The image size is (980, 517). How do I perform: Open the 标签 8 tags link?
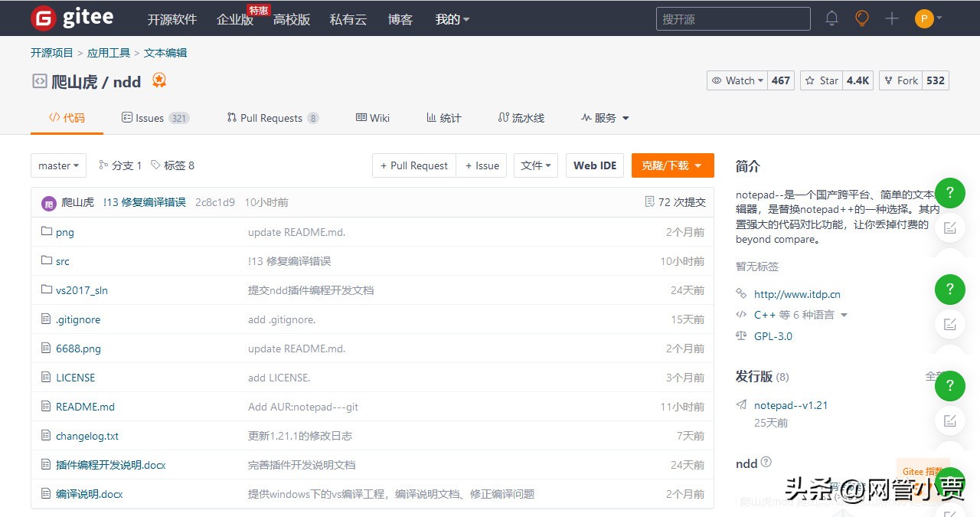[173, 165]
